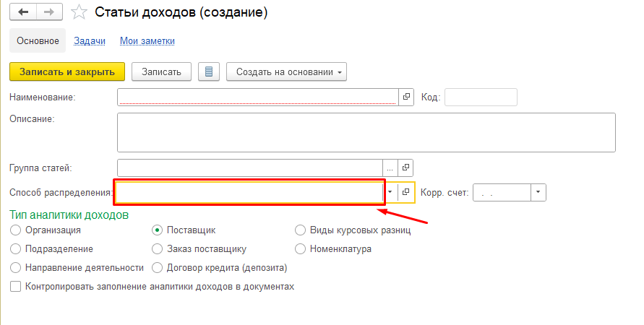
Task: Focus the Корр. счет input field
Action: coord(502,192)
